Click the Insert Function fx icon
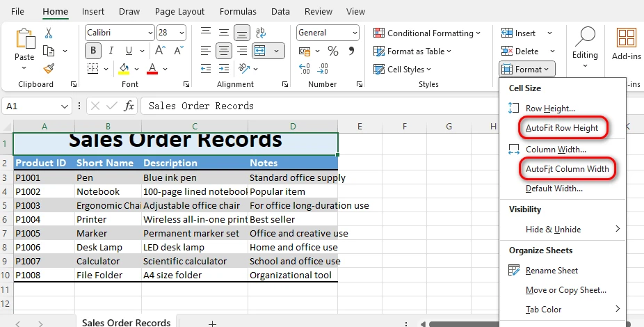The image size is (644, 327). point(129,106)
